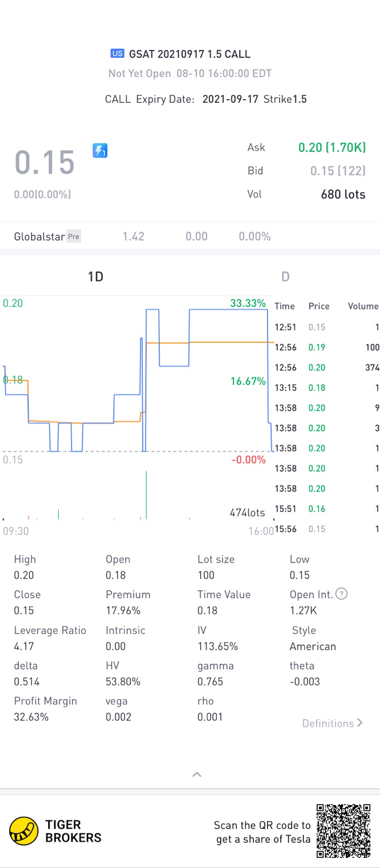Tap the Tiger Brokers logo
Screen dimensions: 380x868
tap(24, 831)
